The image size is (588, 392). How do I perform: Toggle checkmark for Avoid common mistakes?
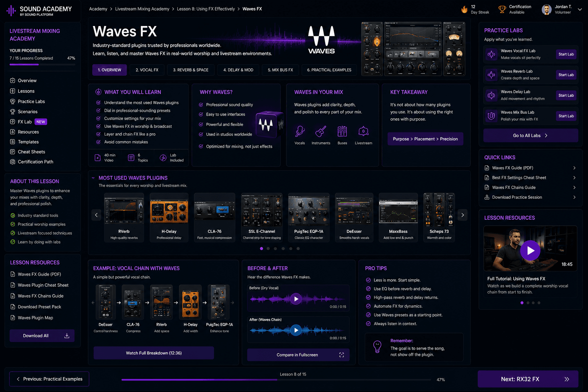coord(98,142)
